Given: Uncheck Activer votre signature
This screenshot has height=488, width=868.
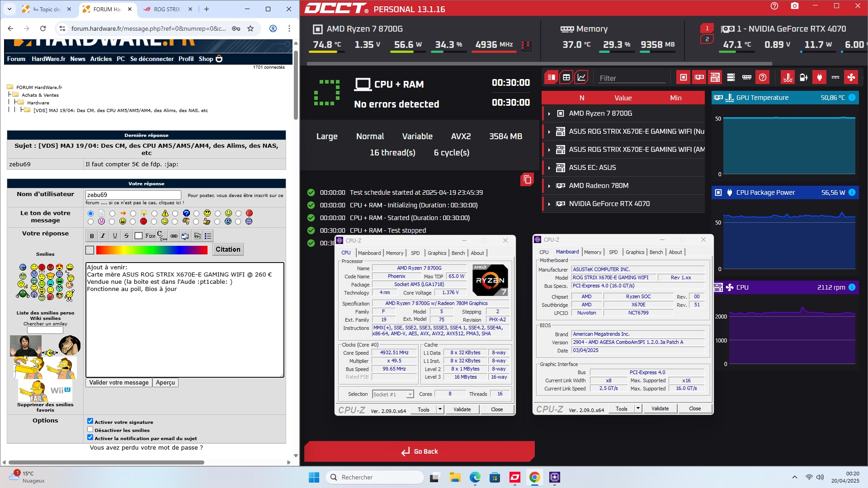Looking at the screenshot, I should pos(90,421).
